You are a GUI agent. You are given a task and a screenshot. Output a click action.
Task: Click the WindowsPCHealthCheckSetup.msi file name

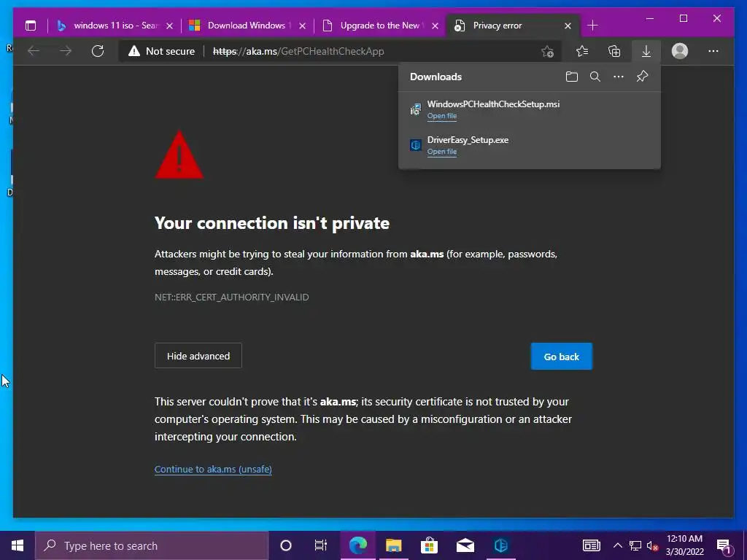click(493, 104)
